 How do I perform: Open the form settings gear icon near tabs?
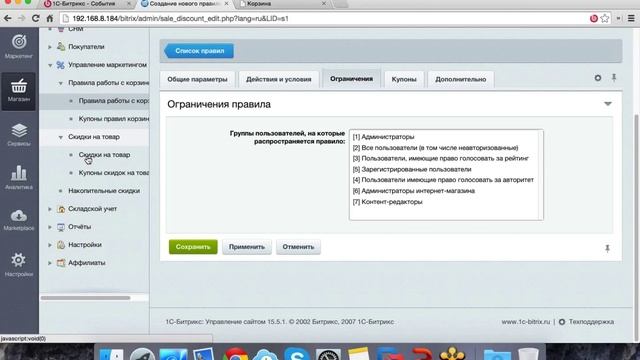[x=598, y=78]
